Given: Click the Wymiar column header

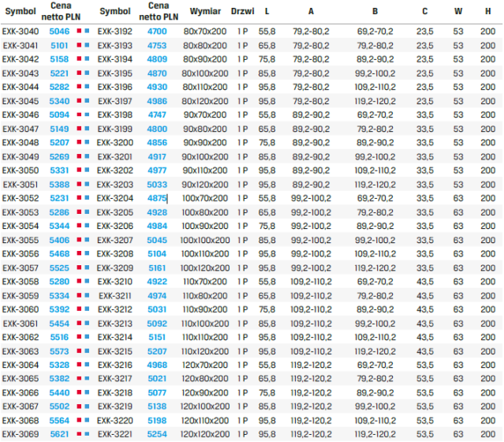Looking at the screenshot, I should tap(205, 11).
